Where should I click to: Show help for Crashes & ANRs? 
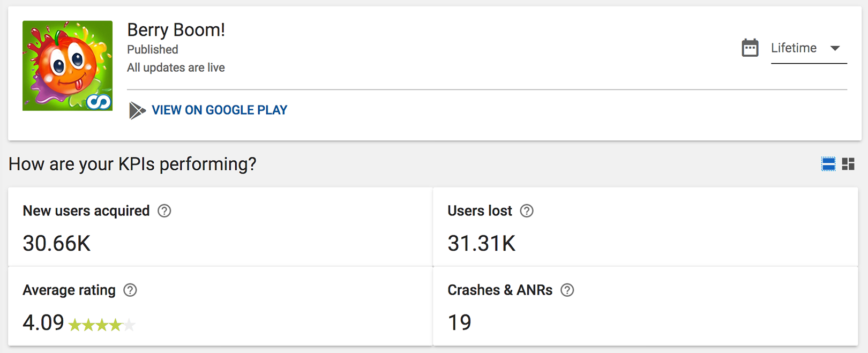(x=567, y=290)
